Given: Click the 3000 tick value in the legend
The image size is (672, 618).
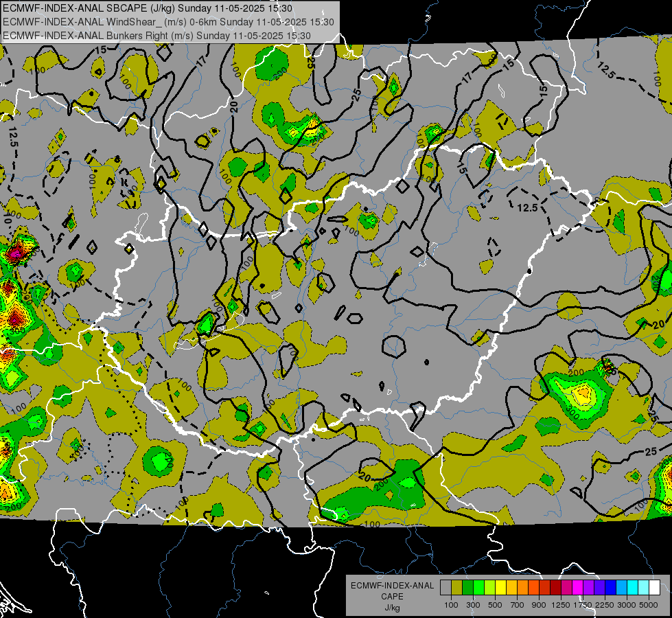Looking at the screenshot, I should pyautogui.click(x=627, y=605).
